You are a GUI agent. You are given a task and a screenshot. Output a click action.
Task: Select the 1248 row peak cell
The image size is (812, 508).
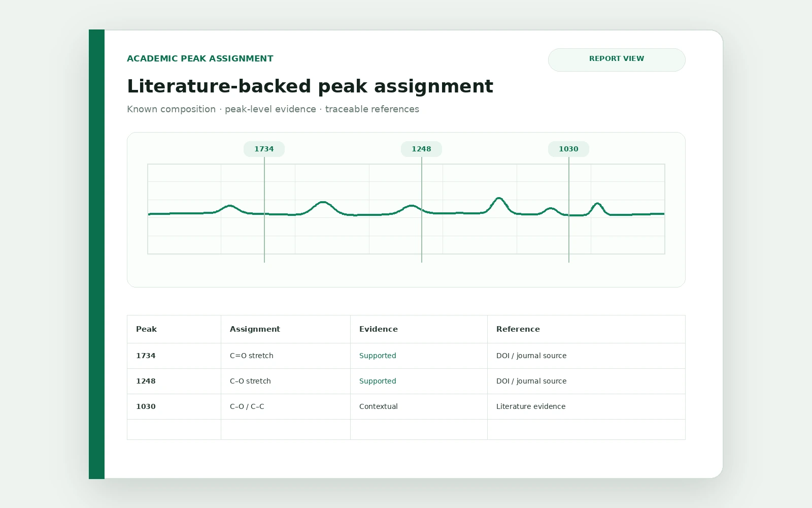tap(174, 382)
